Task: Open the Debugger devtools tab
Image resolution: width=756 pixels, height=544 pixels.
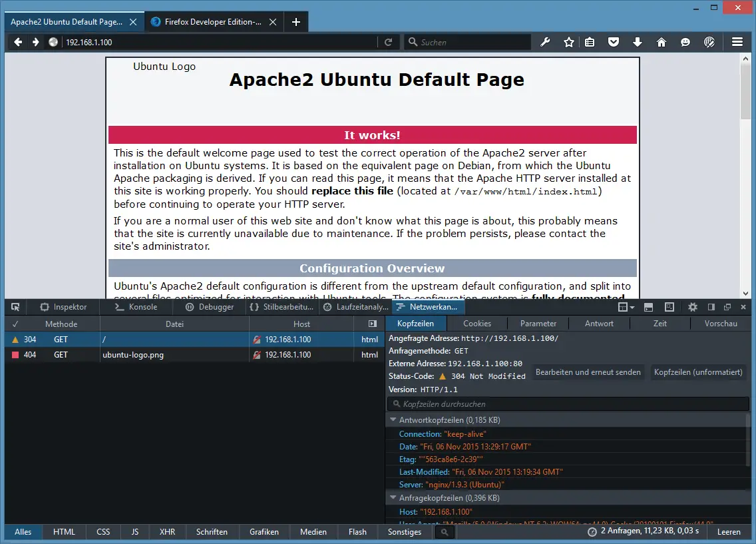Action: [x=210, y=307]
